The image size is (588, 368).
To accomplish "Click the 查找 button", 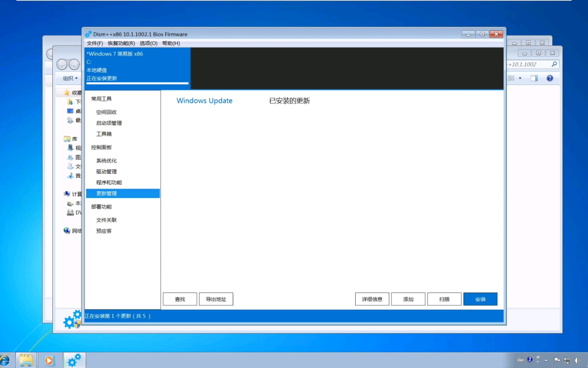I will click(180, 299).
